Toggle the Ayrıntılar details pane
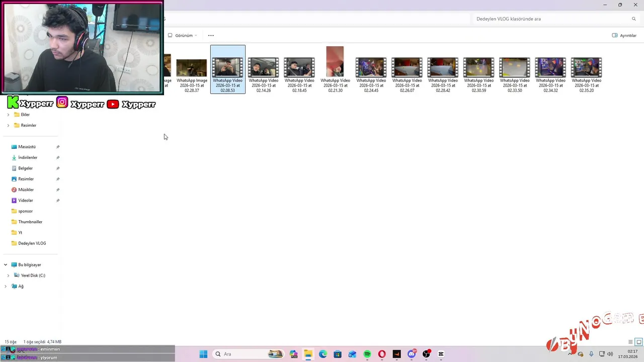644x362 pixels. [x=624, y=35]
